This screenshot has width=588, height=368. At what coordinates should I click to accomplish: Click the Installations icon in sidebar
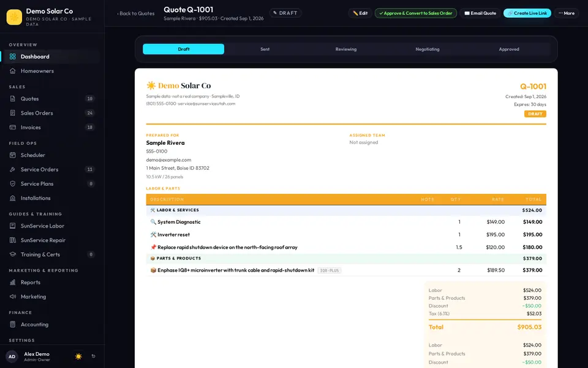tap(13, 198)
